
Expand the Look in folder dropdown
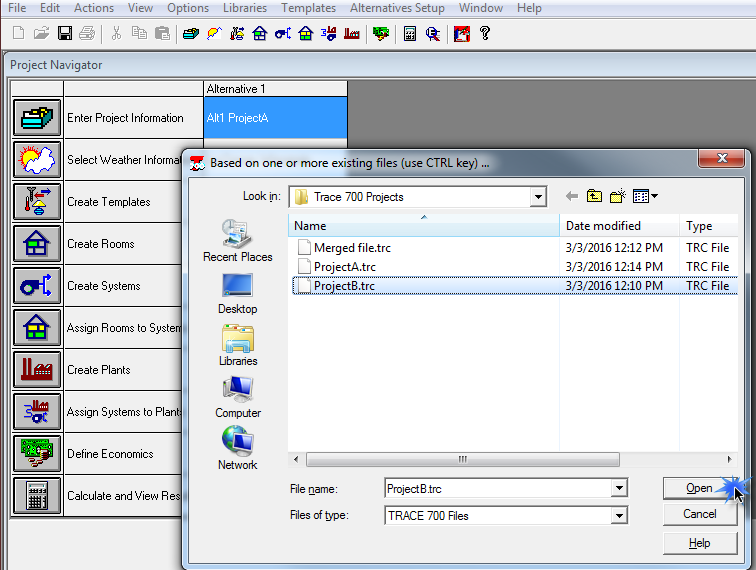click(x=538, y=197)
